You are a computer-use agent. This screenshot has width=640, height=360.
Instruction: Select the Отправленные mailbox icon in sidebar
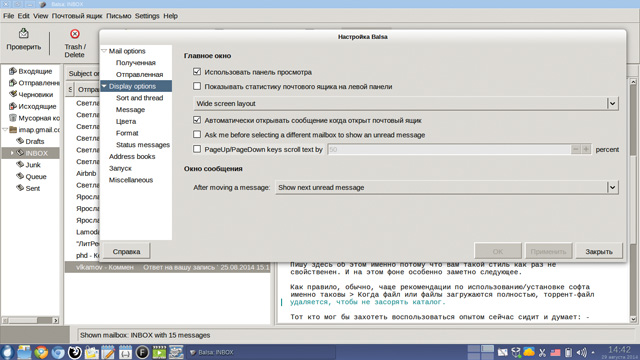pos(13,83)
